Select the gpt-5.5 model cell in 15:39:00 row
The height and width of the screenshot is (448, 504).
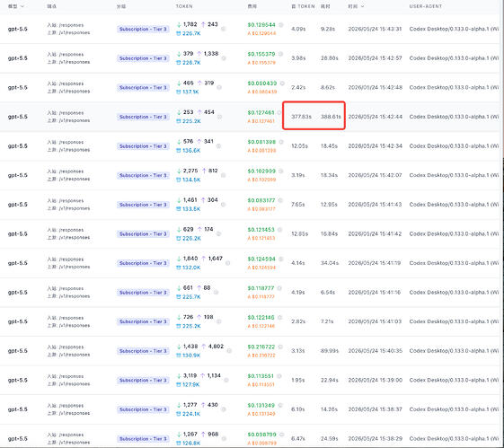(x=17, y=381)
